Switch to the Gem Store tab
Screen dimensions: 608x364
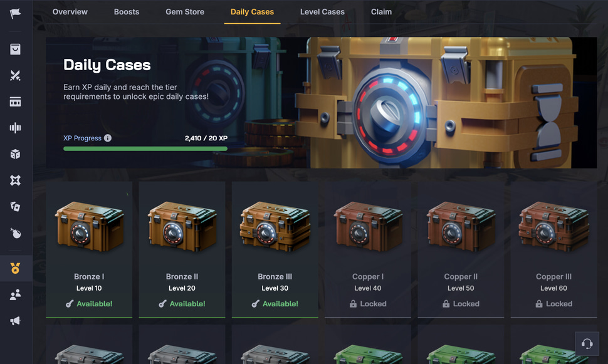(x=185, y=12)
